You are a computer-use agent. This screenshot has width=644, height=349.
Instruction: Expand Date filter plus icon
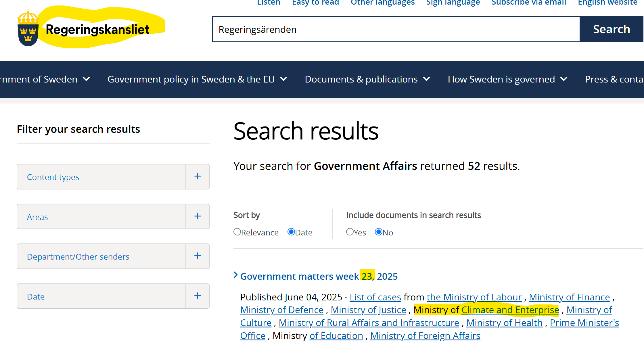198,296
